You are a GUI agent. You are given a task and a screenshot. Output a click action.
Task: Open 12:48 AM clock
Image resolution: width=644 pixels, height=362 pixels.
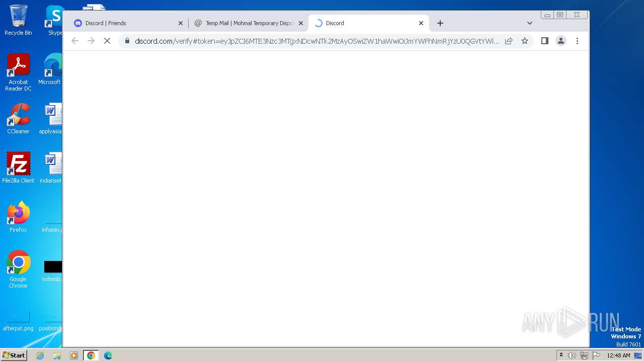click(x=618, y=355)
